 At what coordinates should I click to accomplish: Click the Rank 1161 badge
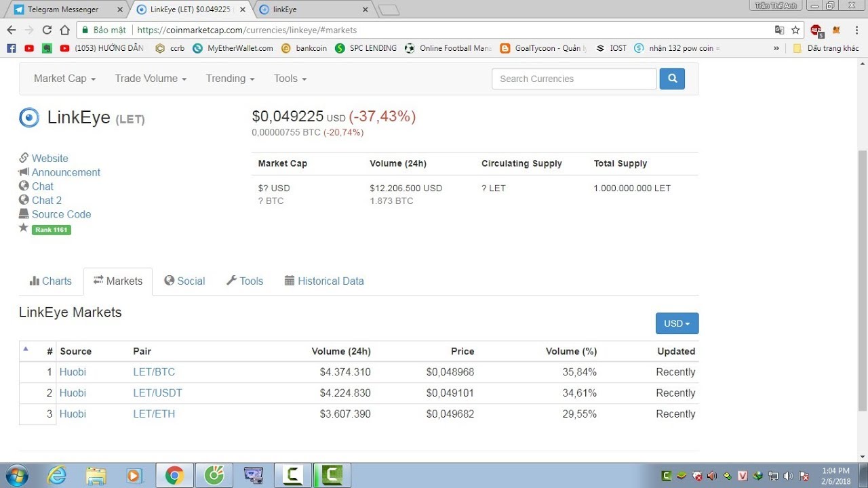point(52,230)
